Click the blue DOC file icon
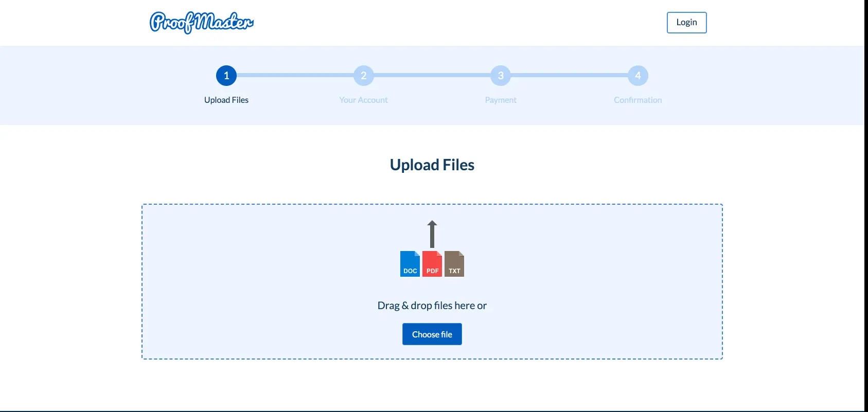The width and height of the screenshot is (868, 412). click(x=410, y=264)
